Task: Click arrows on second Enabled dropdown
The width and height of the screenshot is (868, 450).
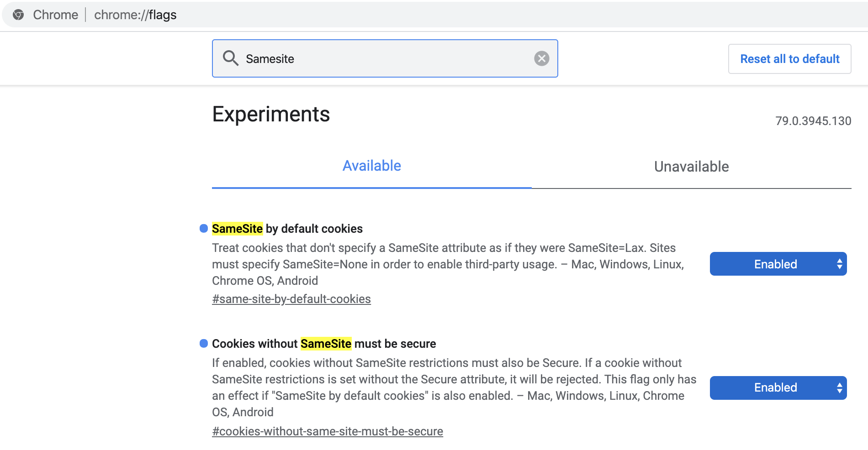Action: pyautogui.click(x=839, y=388)
